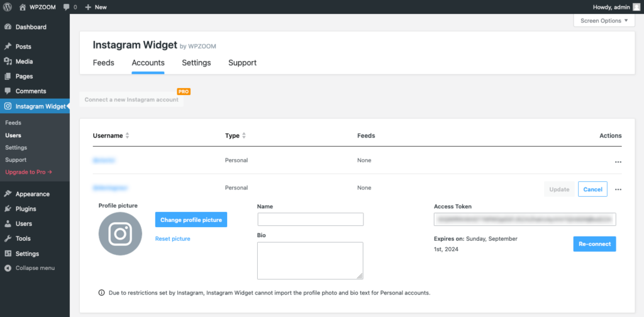Image resolution: width=644 pixels, height=317 pixels.
Task: Switch to the Feeds tab
Action: pyautogui.click(x=104, y=63)
